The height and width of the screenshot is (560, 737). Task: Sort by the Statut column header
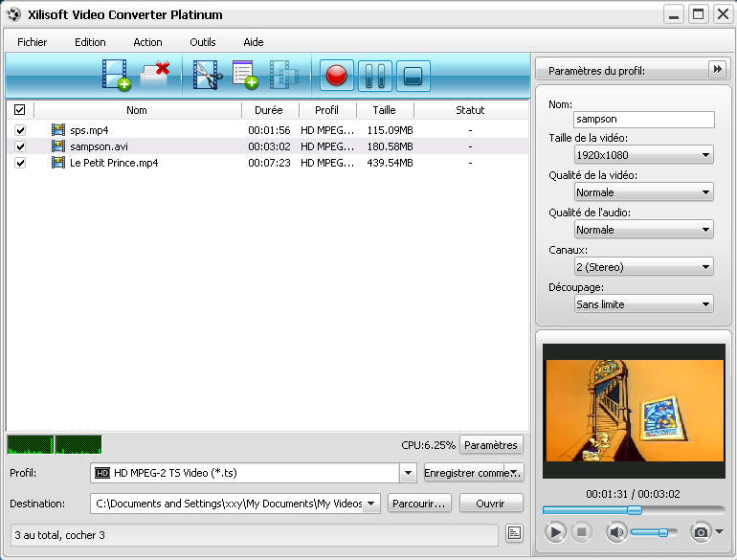click(x=470, y=110)
